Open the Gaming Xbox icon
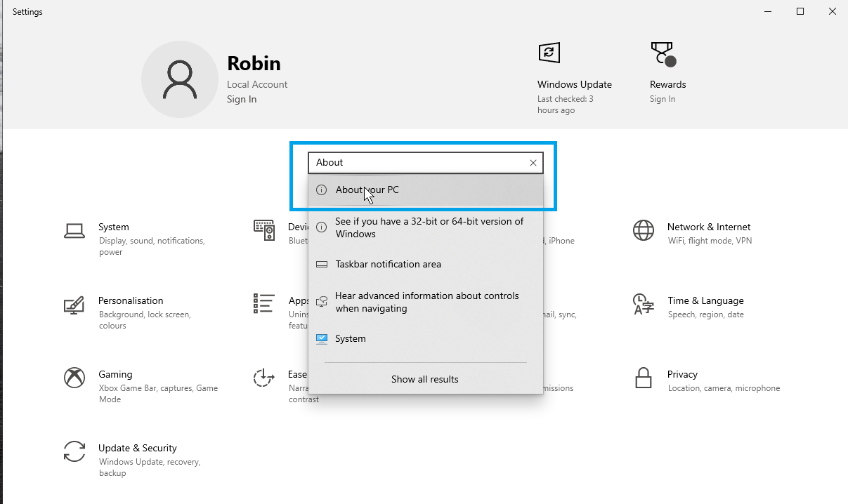848x504 pixels. point(74,378)
